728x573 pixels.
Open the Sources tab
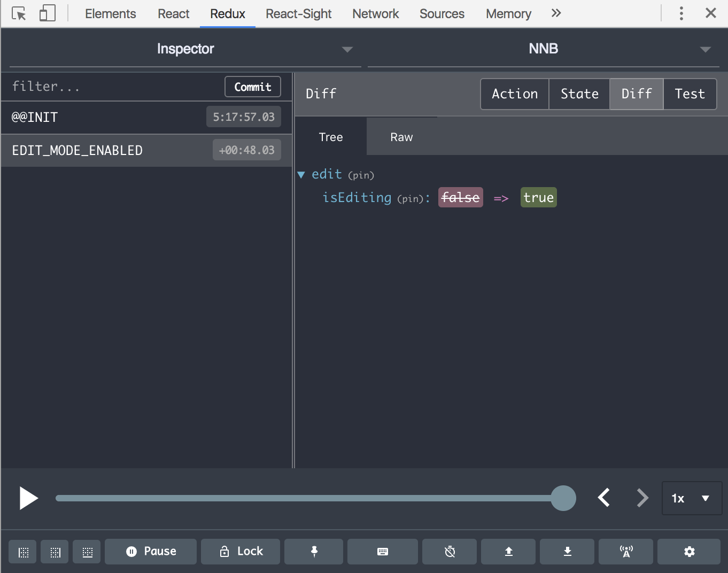point(442,14)
